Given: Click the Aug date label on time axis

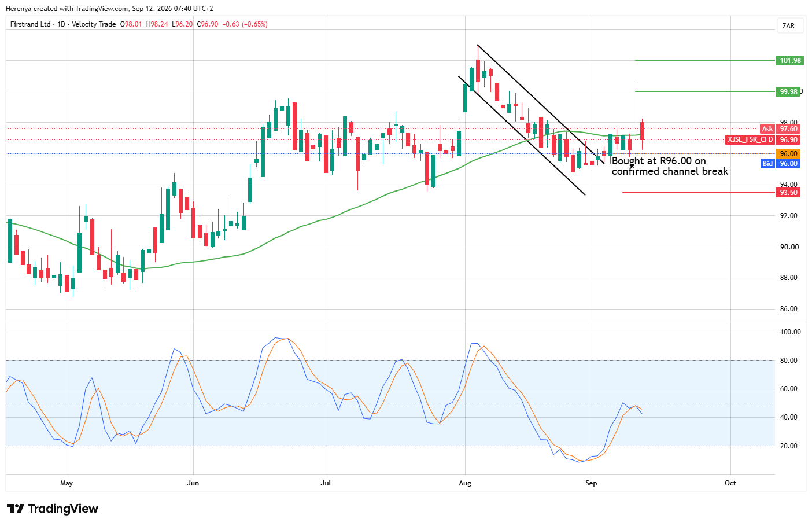Looking at the screenshot, I should [x=465, y=483].
